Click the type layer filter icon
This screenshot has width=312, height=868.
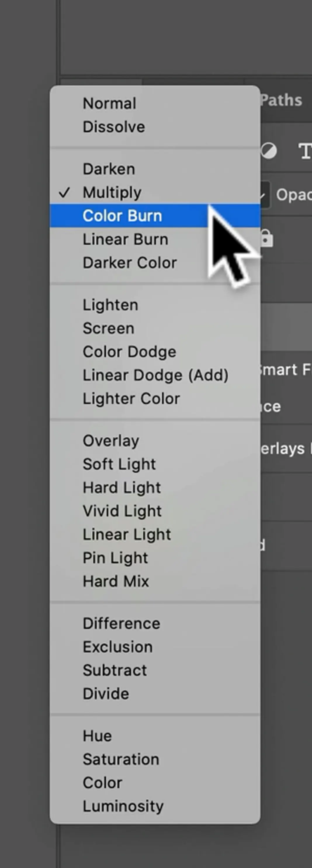pyautogui.click(x=306, y=151)
